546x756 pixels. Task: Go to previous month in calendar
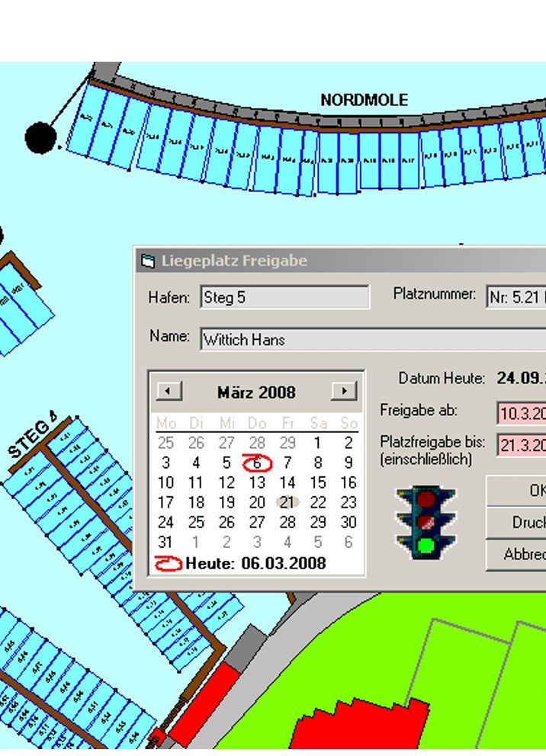[x=169, y=392]
